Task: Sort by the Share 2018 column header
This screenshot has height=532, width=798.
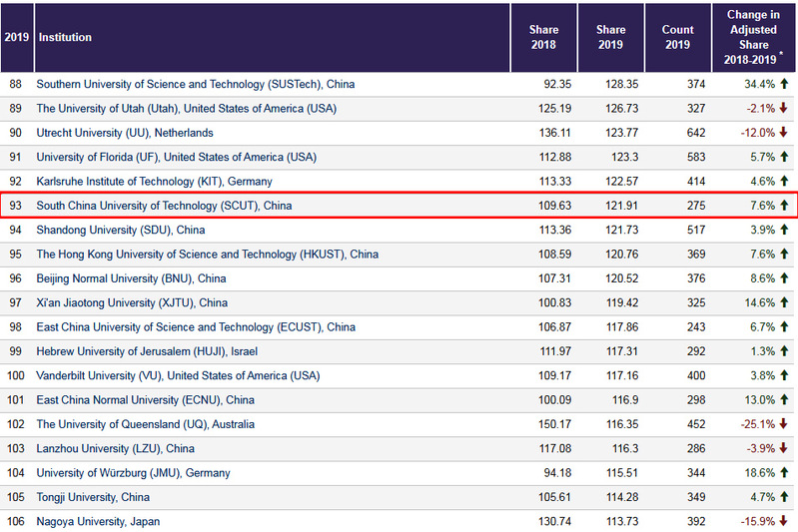Action: pyautogui.click(x=543, y=38)
